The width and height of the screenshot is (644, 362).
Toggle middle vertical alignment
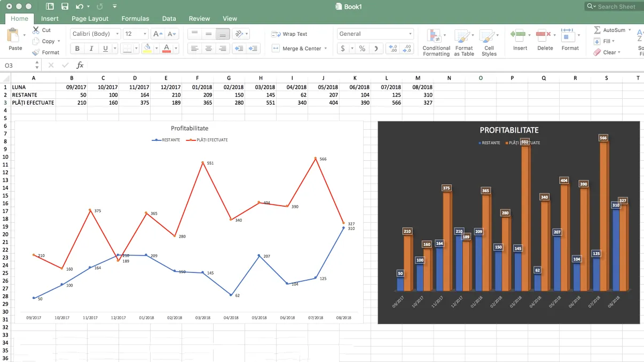coord(209,34)
